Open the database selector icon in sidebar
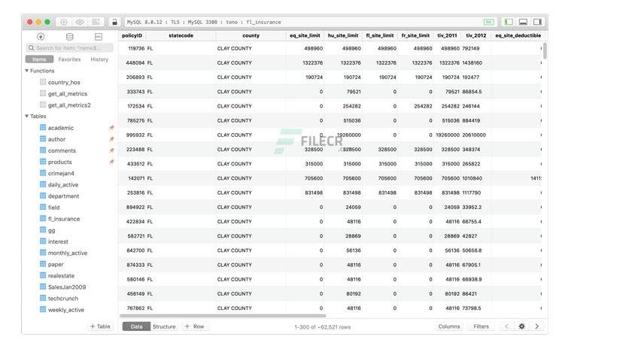629x364 pixels. pyautogui.click(x=69, y=37)
